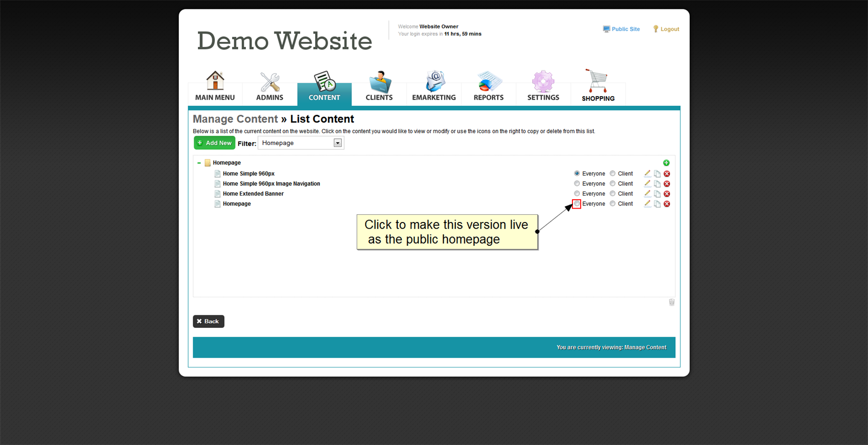The image size is (868, 445).
Task: Click the Add New button
Action: tap(214, 143)
